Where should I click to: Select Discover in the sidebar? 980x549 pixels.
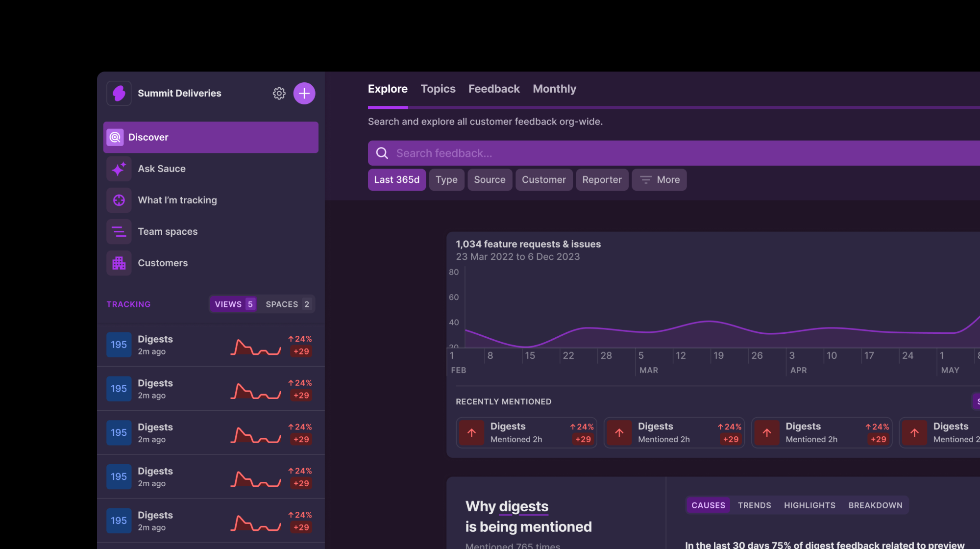coord(211,137)
